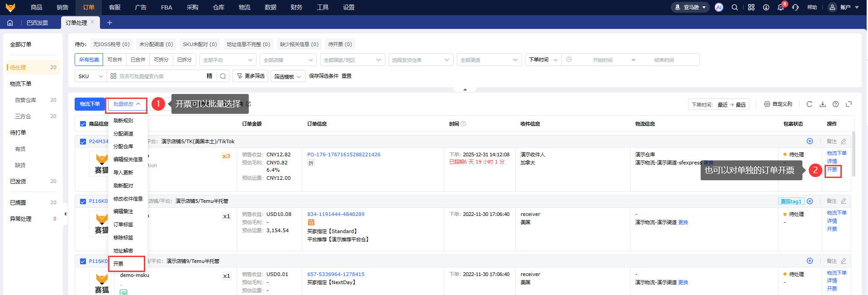
Task: Uncheck the third order row checkbox
Action: [83, 261]
